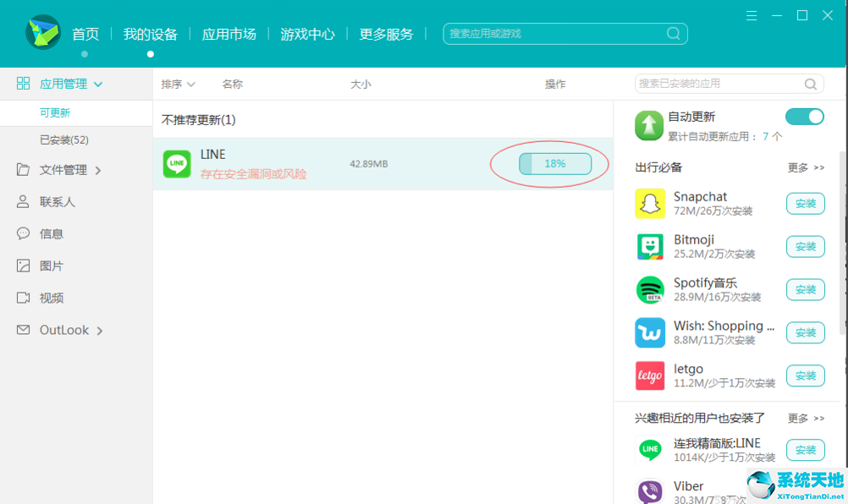Open the 排序 sort dropdown

[x=178, y=85]
